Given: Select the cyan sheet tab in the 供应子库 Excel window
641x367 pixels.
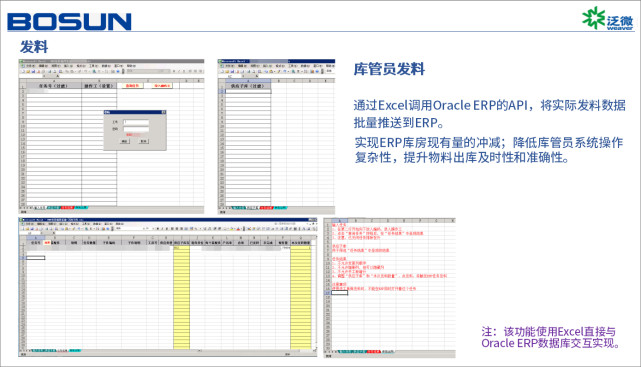Looking at the screenshot, I should [x=280, y=208].
